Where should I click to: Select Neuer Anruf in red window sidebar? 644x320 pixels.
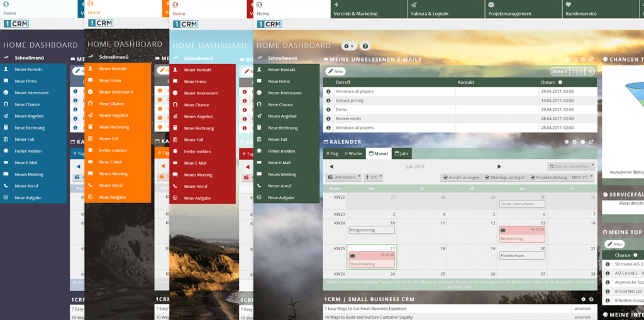point(202,187)
